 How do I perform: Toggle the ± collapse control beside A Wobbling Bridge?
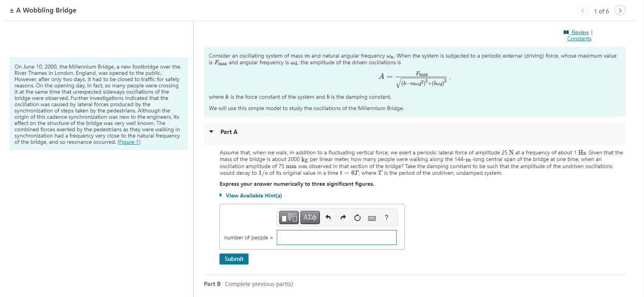11,11
